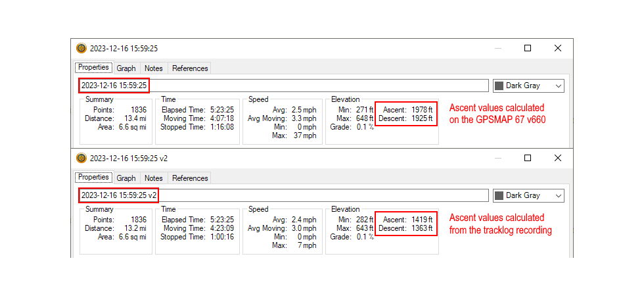The width and height of the screenshot is (644, 296).
Task: Expand the Dark Gray color dropdown in v2 window
Action: click(558, 195)
